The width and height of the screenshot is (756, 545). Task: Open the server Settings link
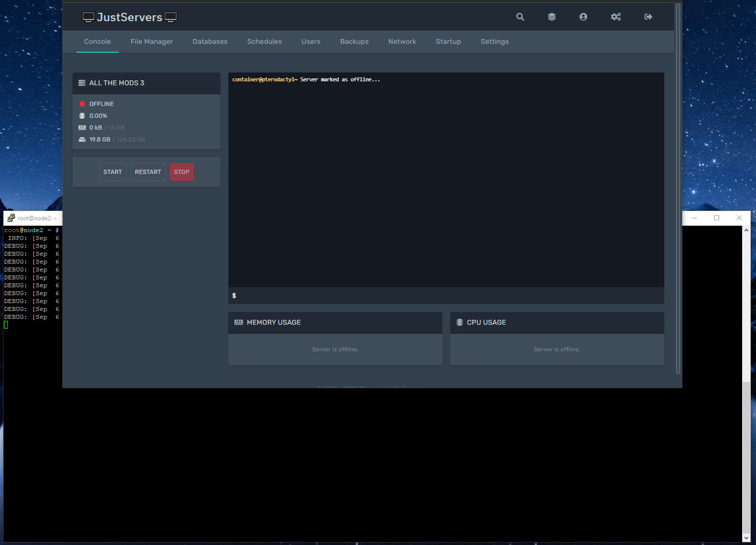(x=495, y=41)
